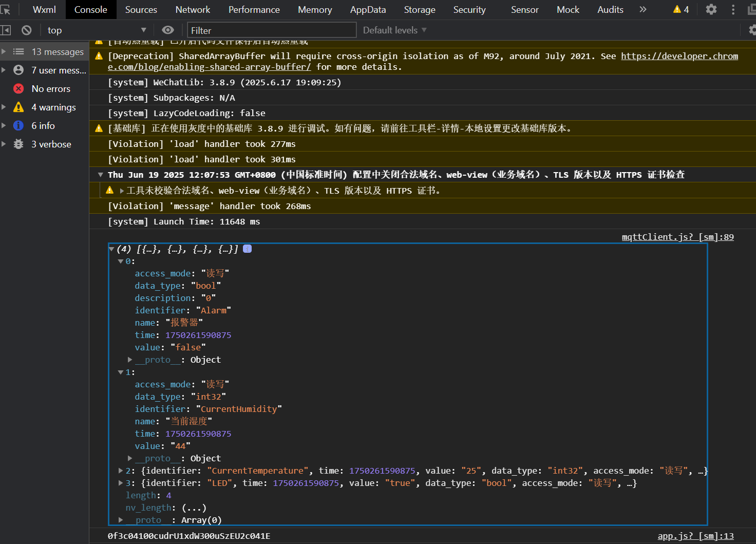
Task: Toggle the eye live expression button
Action: click(168, 30)
